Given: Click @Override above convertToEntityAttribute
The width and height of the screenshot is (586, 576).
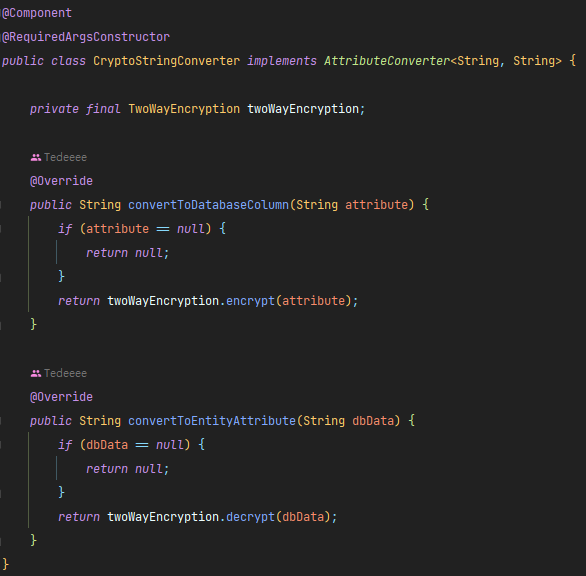Looking at the screenshot, I should (61, 397).
